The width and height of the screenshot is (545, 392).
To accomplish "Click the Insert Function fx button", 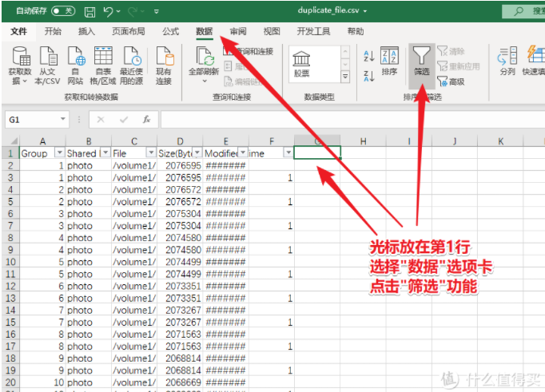I will 146,120.
